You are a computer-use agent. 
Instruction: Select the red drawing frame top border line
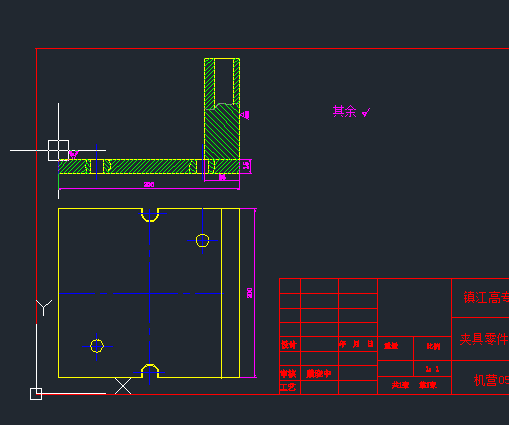tap(272, 49)
